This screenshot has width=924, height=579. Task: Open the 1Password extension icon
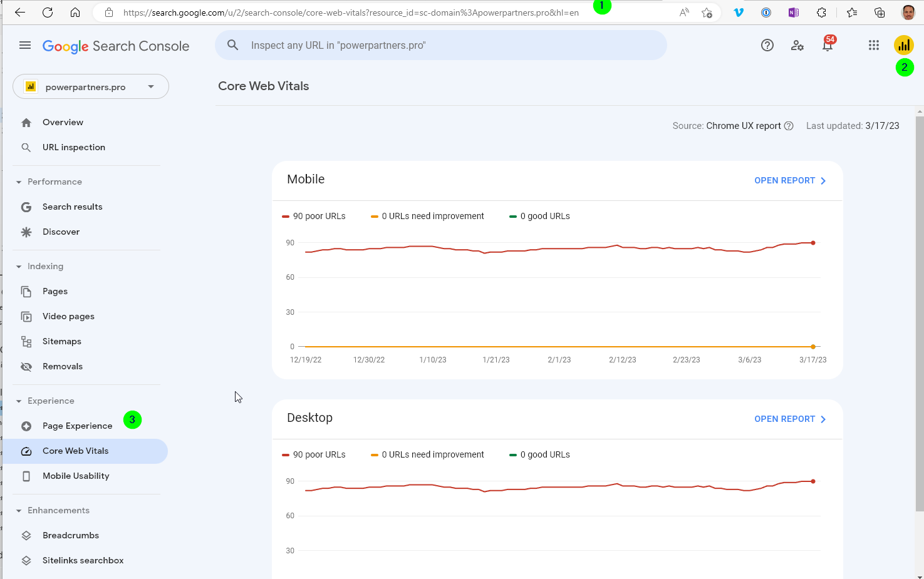click(x=766, y=13)
